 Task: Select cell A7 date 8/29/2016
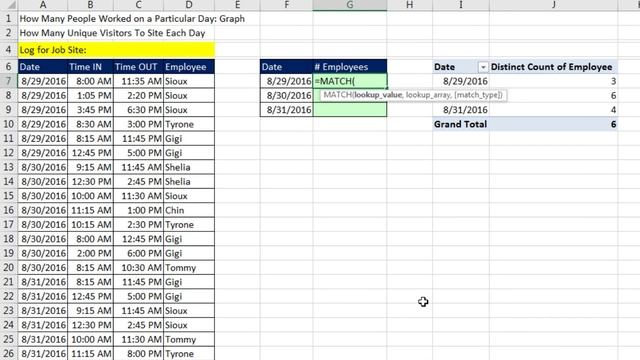click(x=42, y=81)
